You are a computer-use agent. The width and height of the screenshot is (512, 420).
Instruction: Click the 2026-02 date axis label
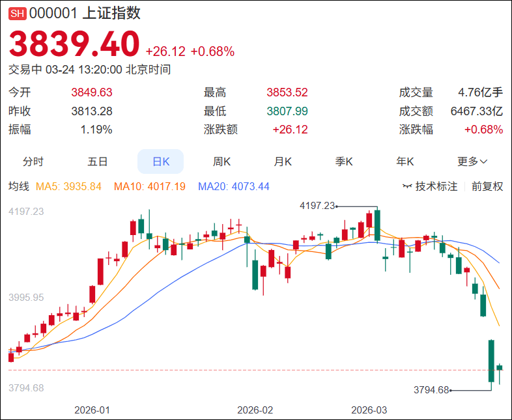[x=255, y=410]
